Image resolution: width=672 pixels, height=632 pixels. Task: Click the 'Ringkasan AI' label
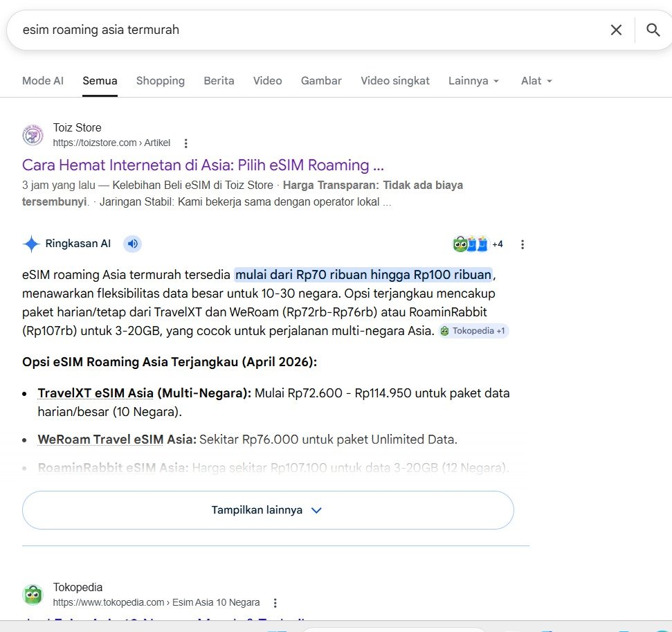tap(78, 244)
